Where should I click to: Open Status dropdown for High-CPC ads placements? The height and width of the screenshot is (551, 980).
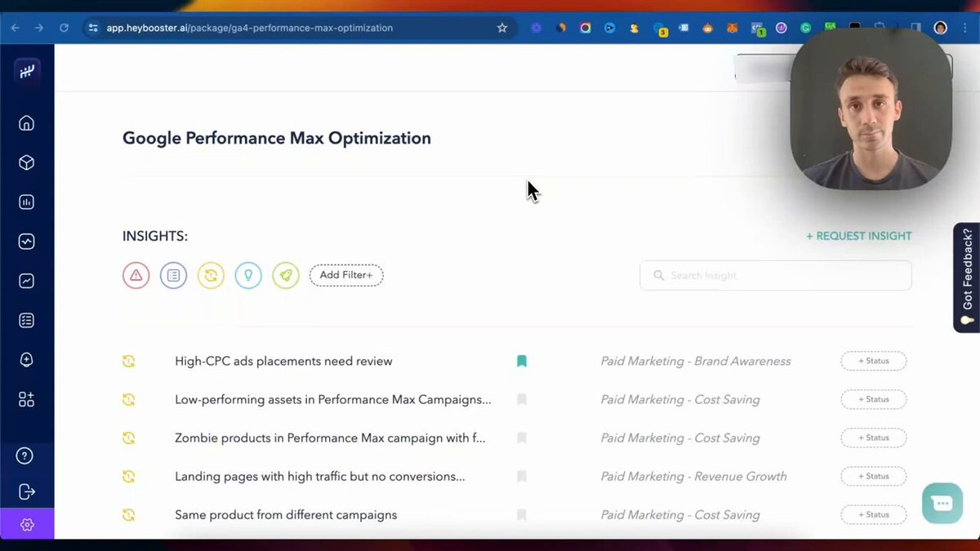(x=874, y=361)
